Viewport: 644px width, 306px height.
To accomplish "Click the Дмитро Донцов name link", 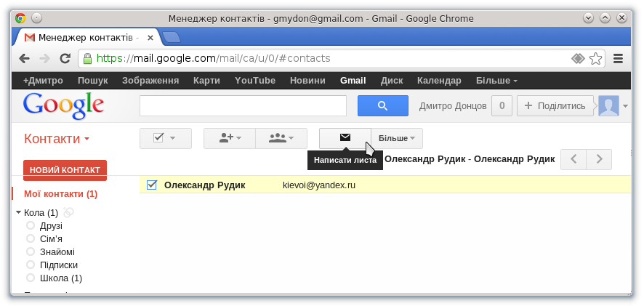I will pyautogui.click(x=453, y=106).
